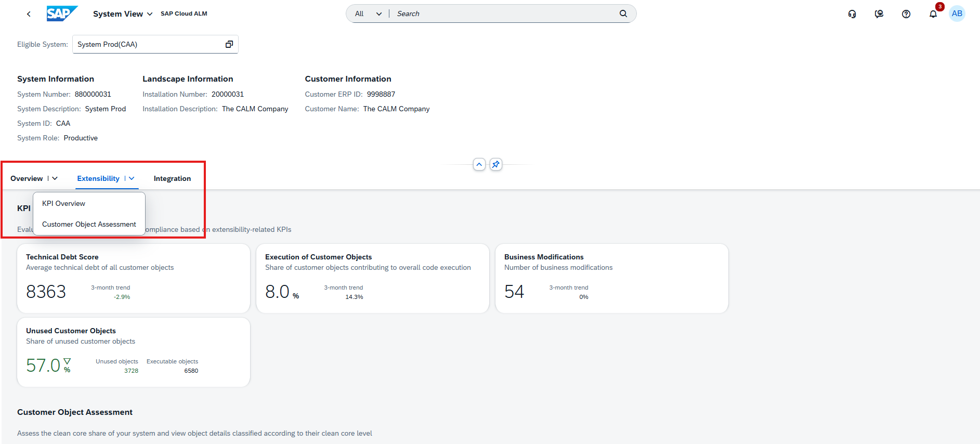Open value help for Eligible System
This screenshot has width=980, height=444.
tap(229, 44)
